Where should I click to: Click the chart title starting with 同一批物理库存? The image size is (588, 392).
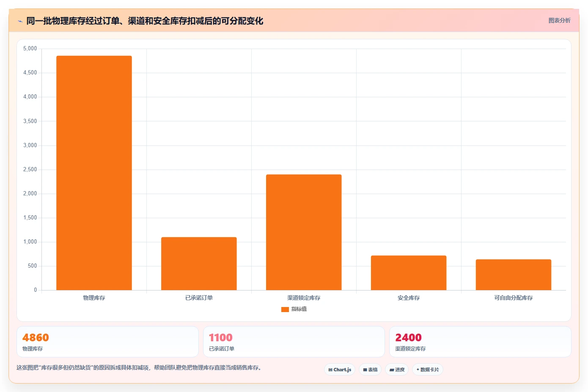point(145,21)
